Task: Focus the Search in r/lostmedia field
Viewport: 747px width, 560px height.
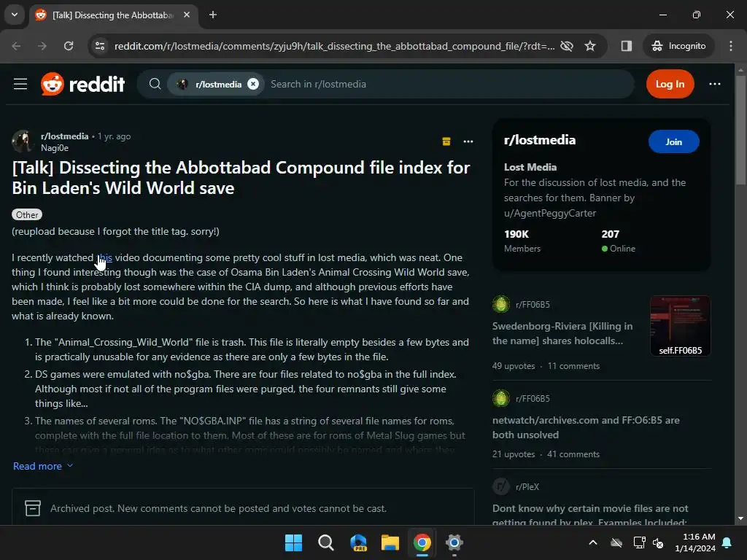Action: point(448,85)
